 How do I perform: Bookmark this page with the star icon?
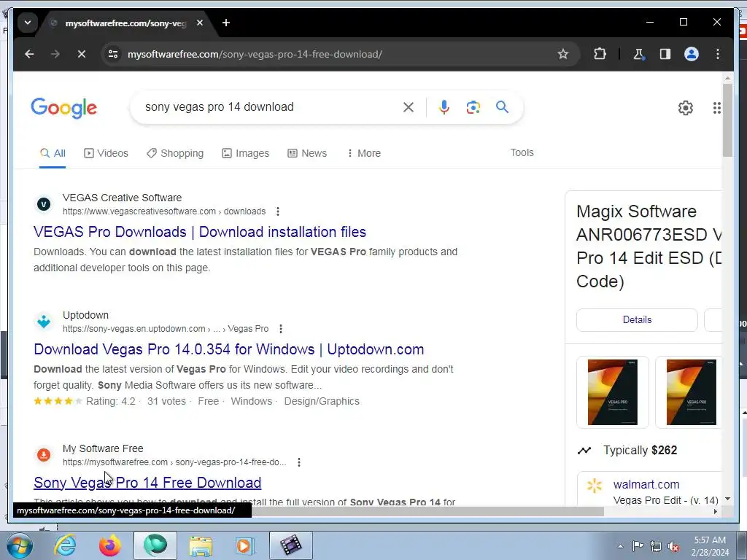click(x=563, y=54)
